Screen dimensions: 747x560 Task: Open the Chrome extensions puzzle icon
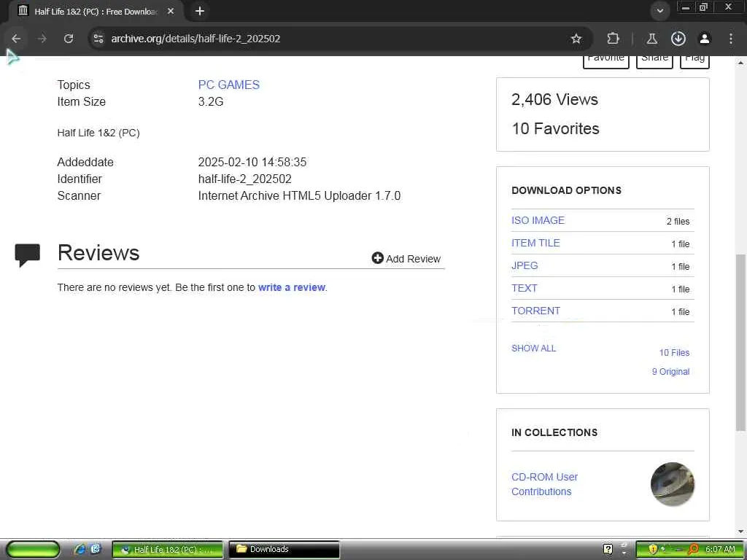613,39
